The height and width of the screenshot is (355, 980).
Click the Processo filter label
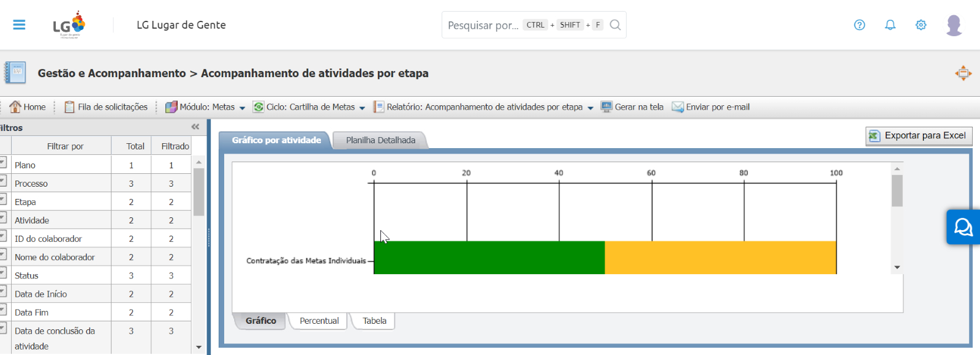31,184
